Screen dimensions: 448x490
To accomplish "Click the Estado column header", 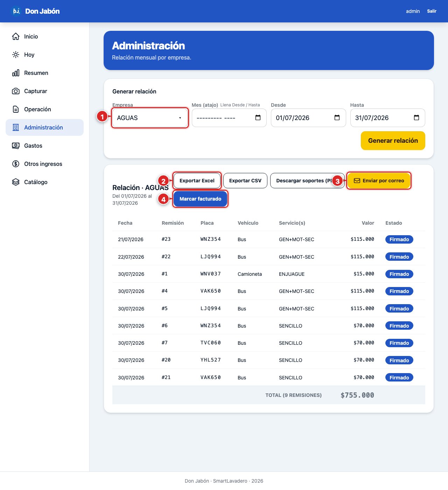I will click(x=394, y=223).
